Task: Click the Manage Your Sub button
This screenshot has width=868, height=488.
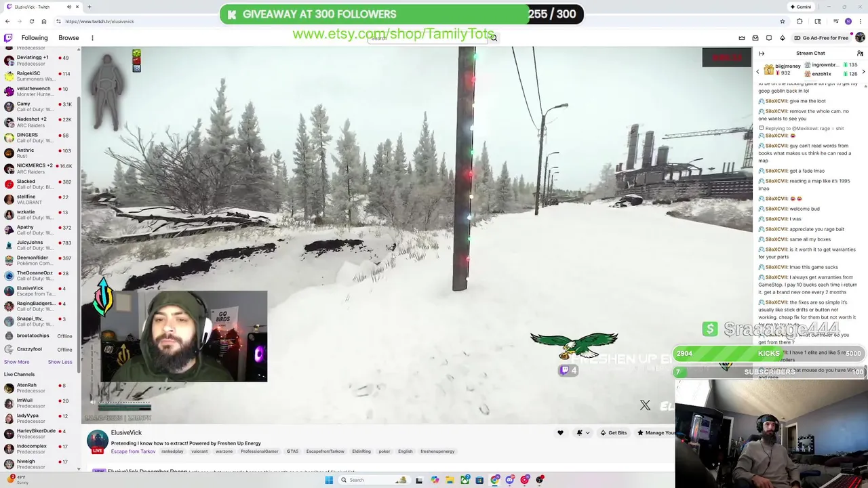Action: [655, 433]
